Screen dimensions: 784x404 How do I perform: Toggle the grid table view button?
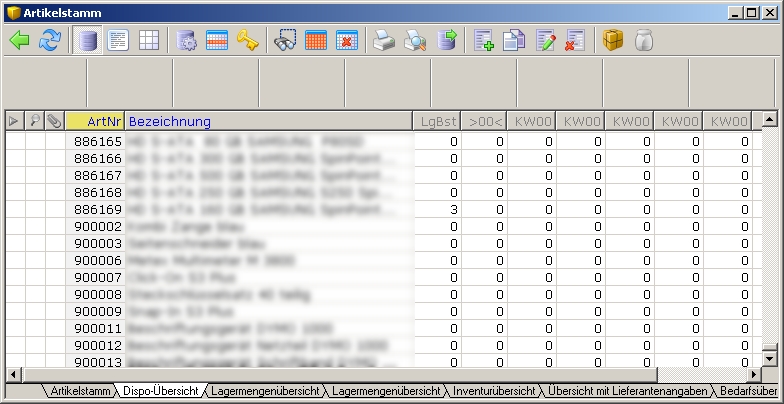click(148, 40)
